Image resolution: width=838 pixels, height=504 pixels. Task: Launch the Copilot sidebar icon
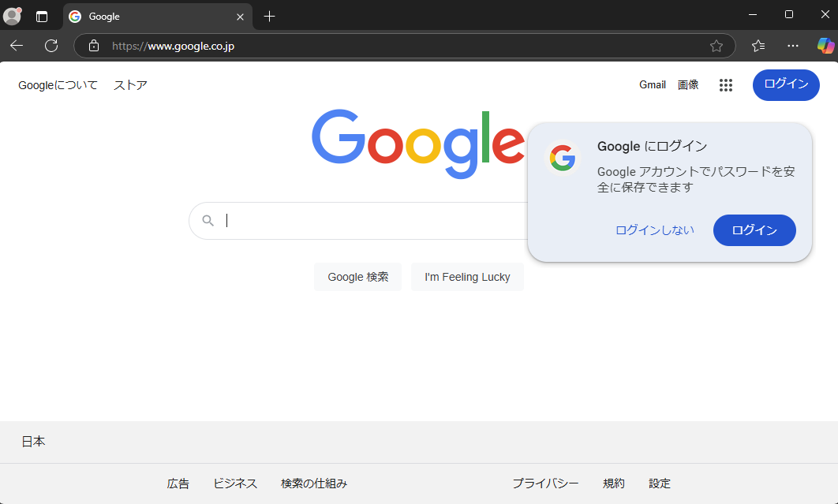pyautogui.click(x=825, y=46)
